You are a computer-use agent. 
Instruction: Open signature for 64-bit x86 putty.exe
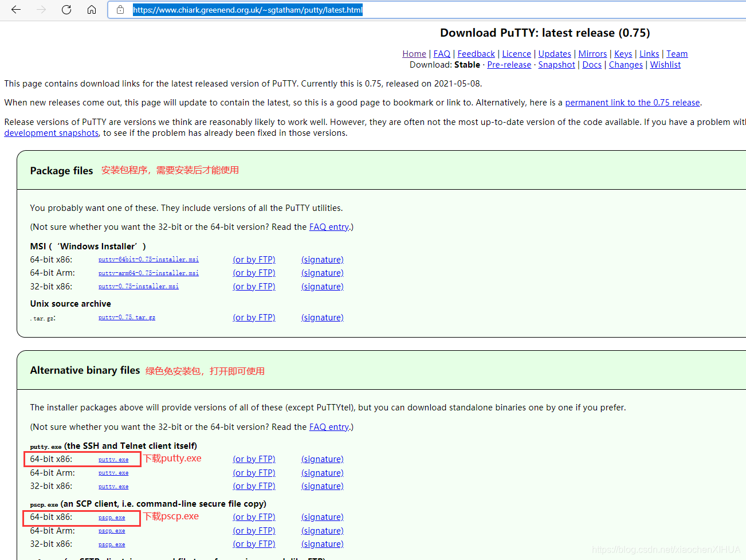(x=323, y=459)
